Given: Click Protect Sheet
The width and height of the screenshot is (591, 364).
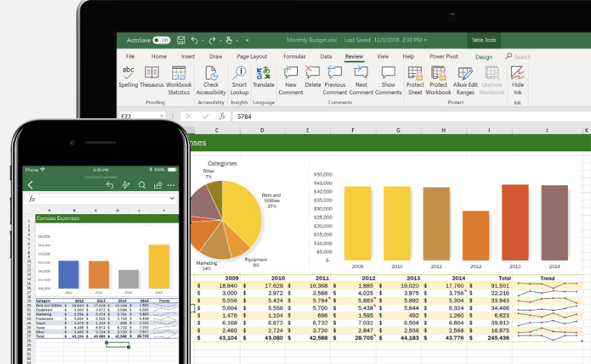Looking at the screenshot, I should tap(415, 80).
